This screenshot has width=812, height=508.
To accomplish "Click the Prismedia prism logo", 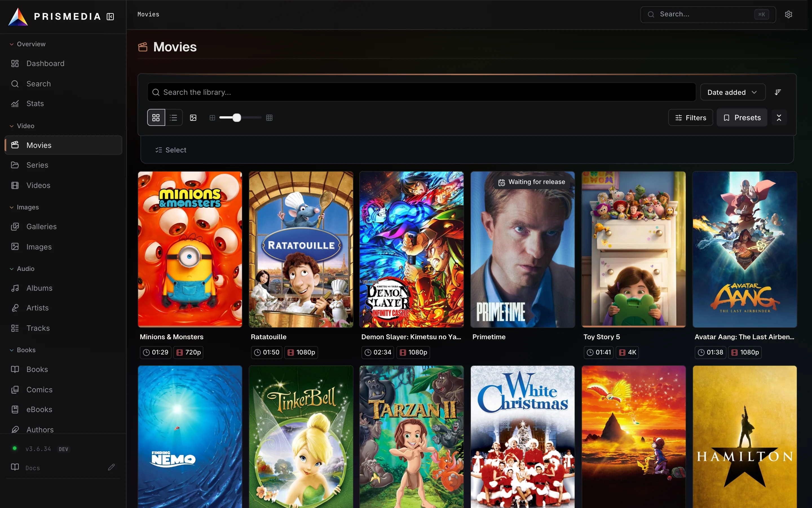I will (18, 16).
